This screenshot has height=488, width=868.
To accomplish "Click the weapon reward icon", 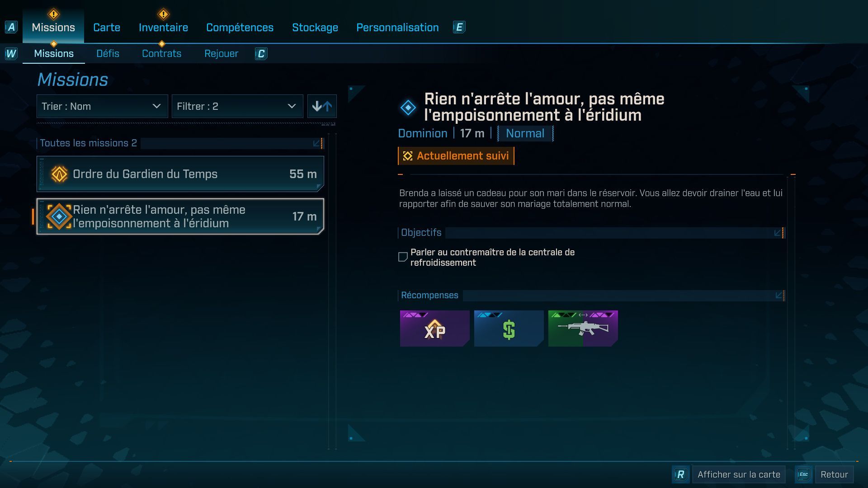I will coord(583,328).
